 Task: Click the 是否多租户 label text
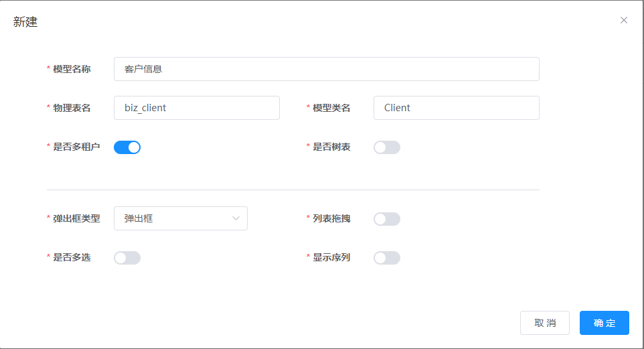pos(76,147)
